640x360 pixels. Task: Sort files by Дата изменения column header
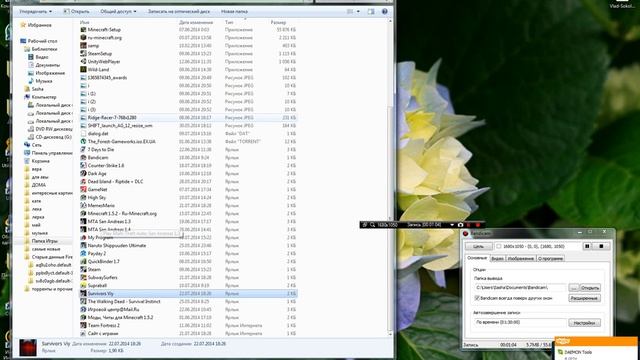click(196, 22)
